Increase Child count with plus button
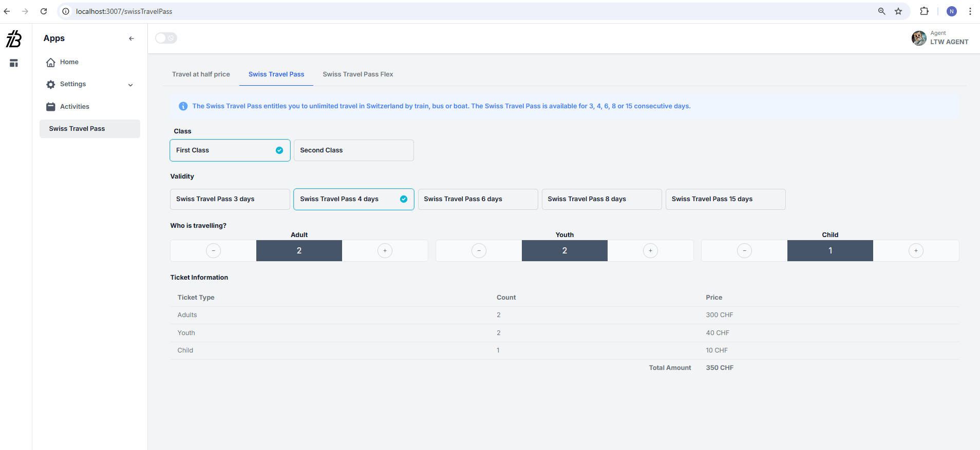The image size is (980, 450). [916, 251]
